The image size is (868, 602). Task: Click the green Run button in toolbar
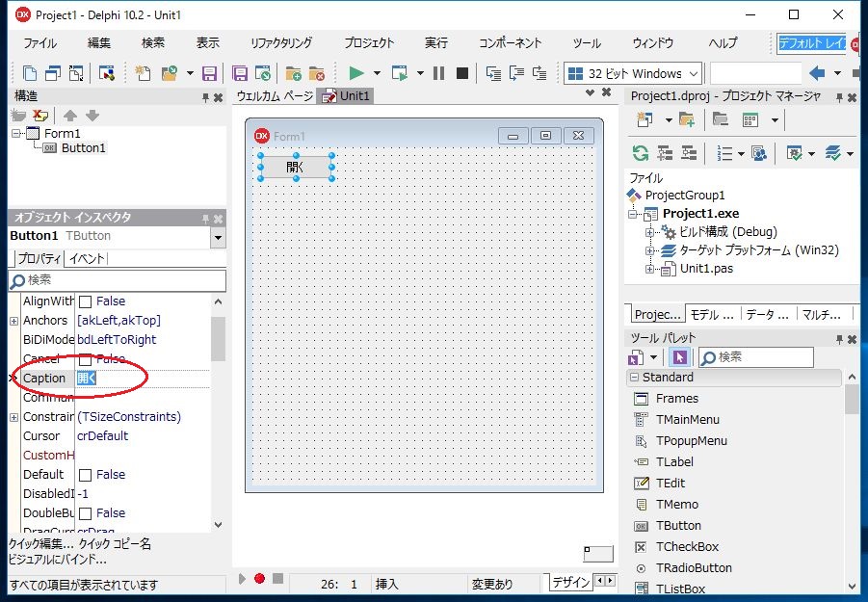(356, 73)
